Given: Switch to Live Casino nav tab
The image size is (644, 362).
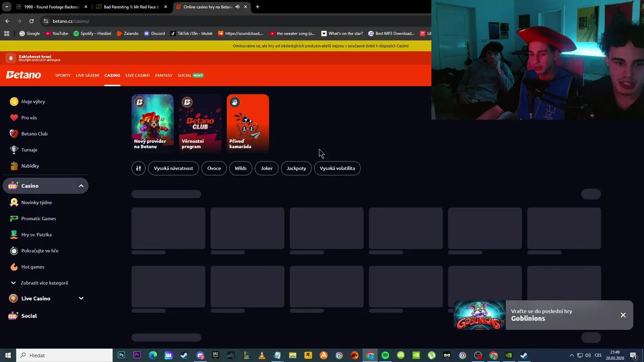Looking at the screenshot, I should [x=137, y=75].
